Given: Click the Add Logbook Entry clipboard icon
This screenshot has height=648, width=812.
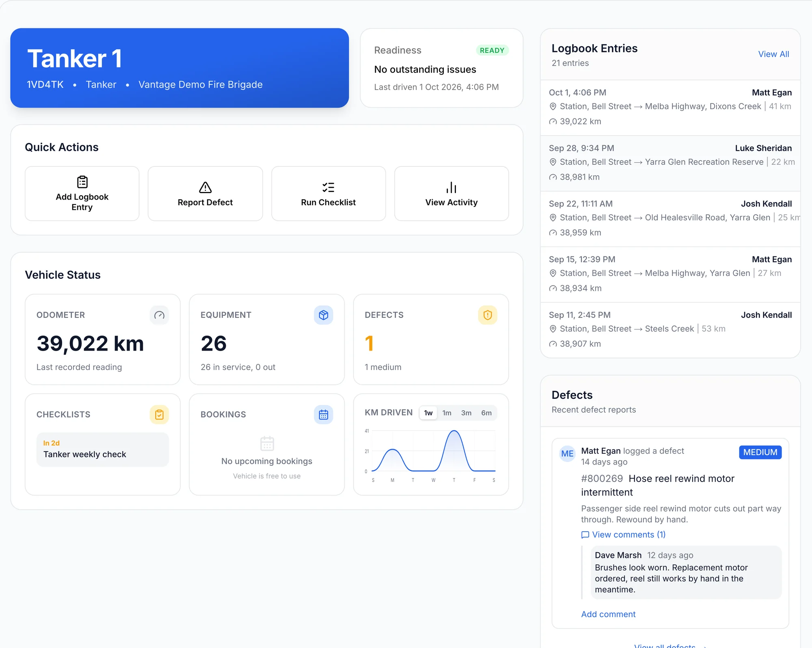Looking at the screenshot, I should point(82,182).
